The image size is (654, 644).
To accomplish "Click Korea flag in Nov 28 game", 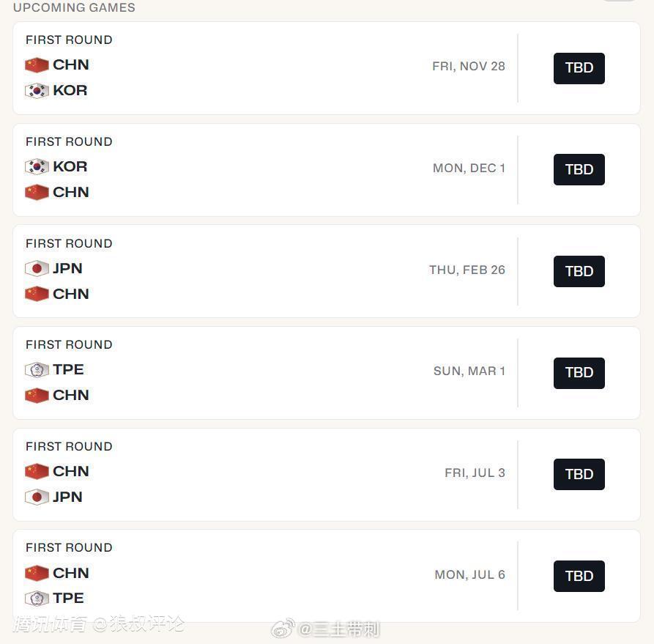I will (37, 91).
